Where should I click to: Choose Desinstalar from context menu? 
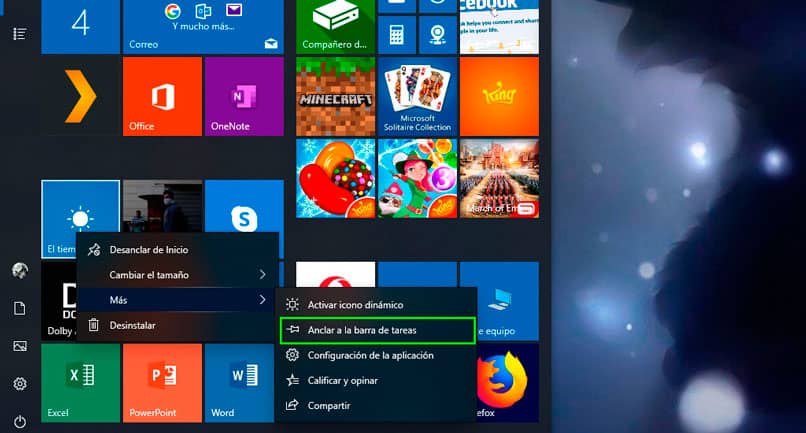[177, 325]
